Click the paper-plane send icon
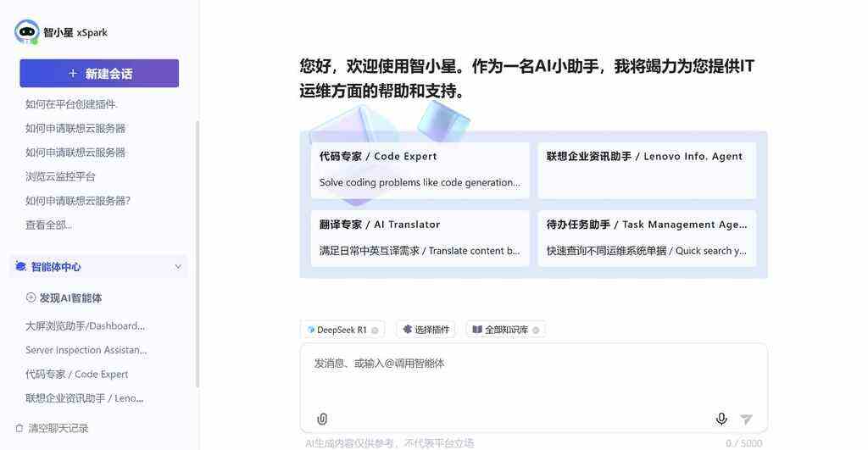Screen dimensions: 868x450 pos(746,419)
